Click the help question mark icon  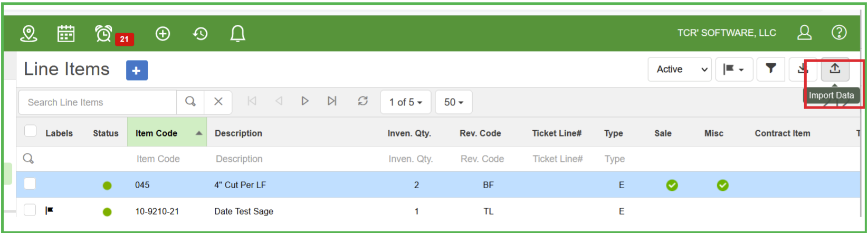(x=839, y=33)
